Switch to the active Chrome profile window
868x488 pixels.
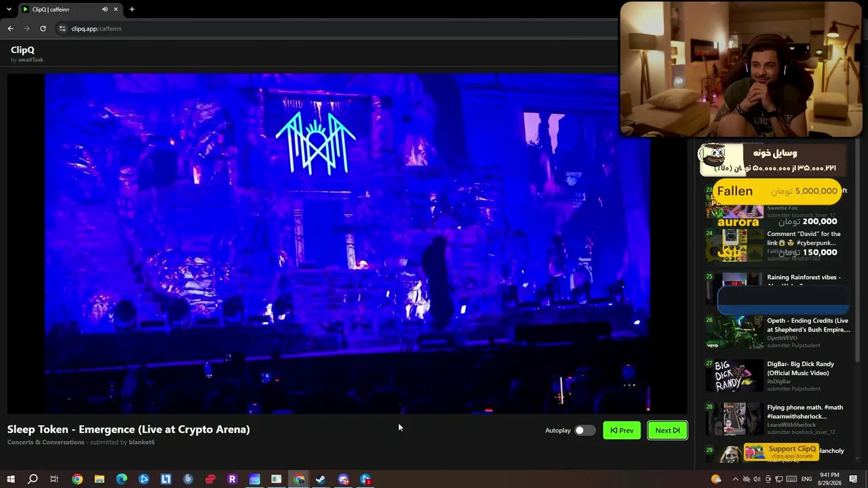298,479
